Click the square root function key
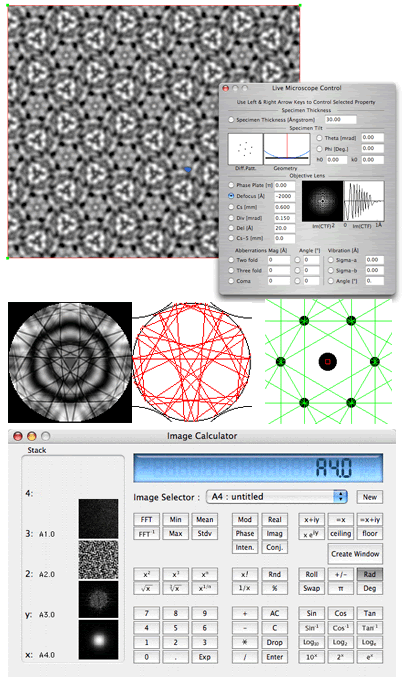The width and height of the screenshot is (403, 682). click(x=147, y=588)
